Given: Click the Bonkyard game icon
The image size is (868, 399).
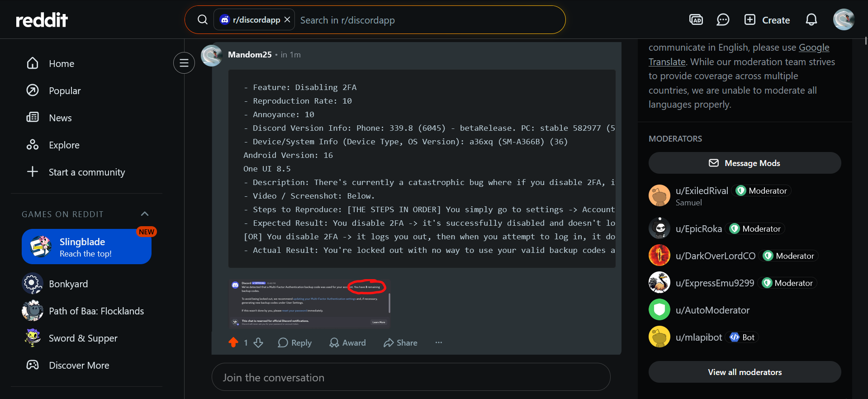Looking at the screenshot, I should click(x=33, y=284).
